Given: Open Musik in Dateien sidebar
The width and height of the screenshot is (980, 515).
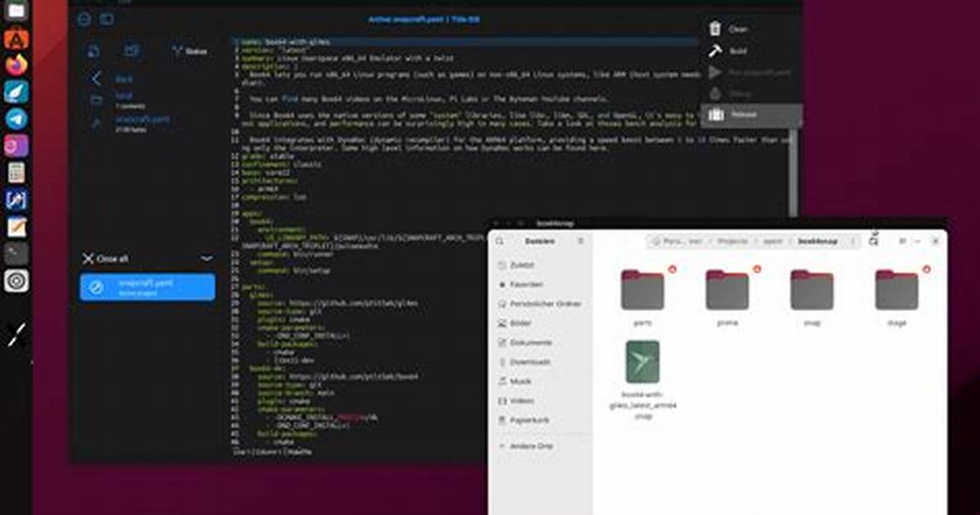Looking at the screenshot, I should (542, 381).
